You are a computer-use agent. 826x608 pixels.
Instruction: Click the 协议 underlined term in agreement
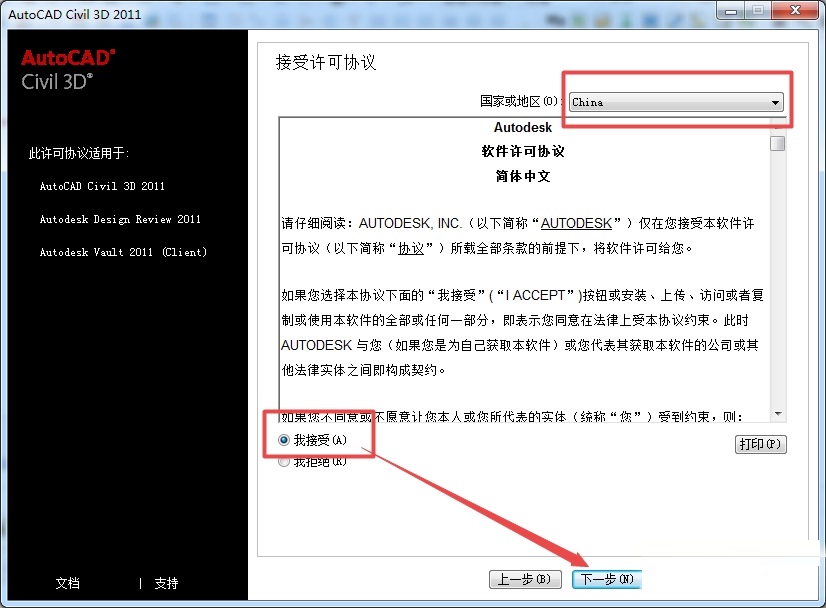pyautogui.click(x=411, y=248)
